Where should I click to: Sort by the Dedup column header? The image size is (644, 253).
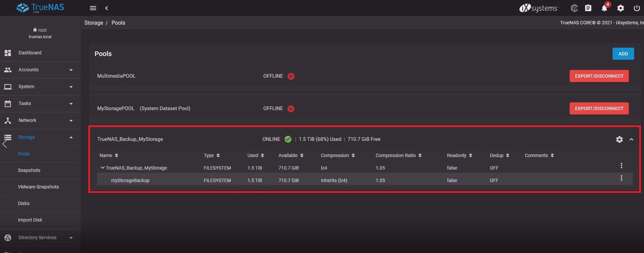(x=500, y=155)
